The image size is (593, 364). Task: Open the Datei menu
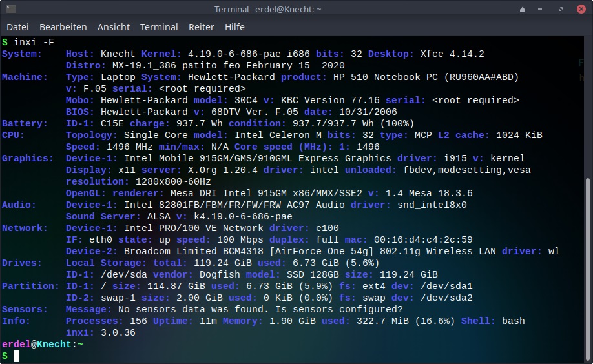click(x=17, y=27)
